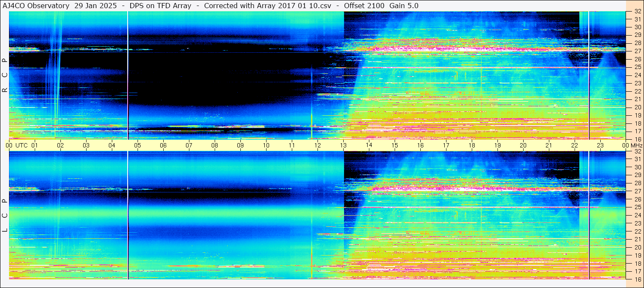This screenshot has height=288, width=644.
Task: Click the 04 hour mark on time axis
Action: pos(112,145)
